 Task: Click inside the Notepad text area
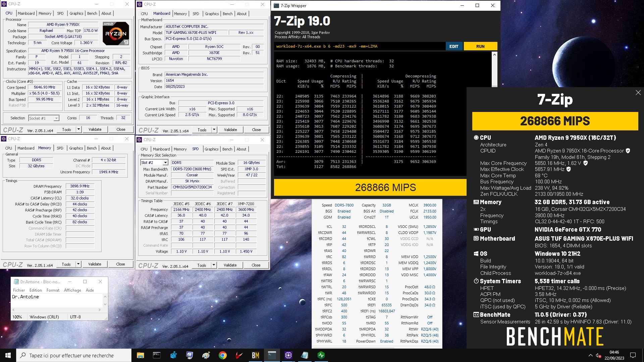[57, 300]
